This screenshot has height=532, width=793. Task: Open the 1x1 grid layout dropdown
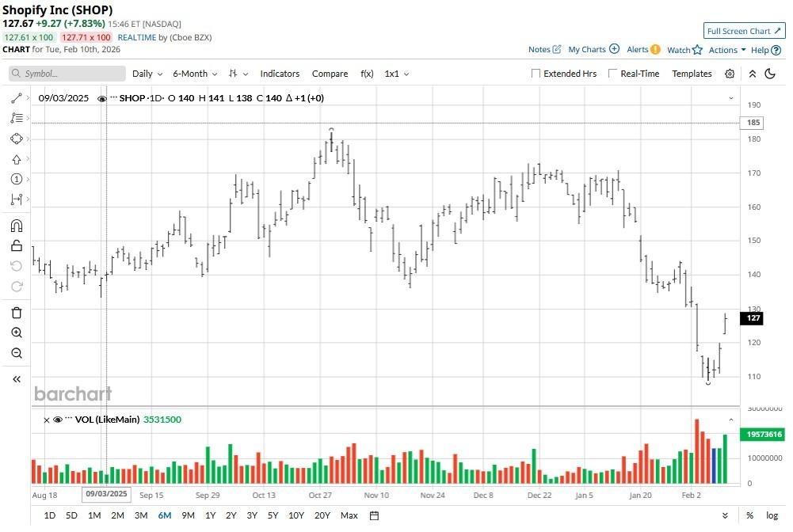pyautogui.click(x=396, y=74)
